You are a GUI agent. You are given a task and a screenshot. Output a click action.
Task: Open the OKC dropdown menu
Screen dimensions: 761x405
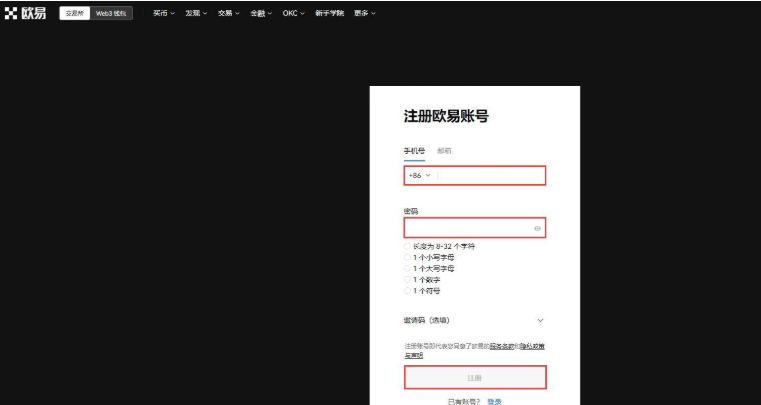294,14
